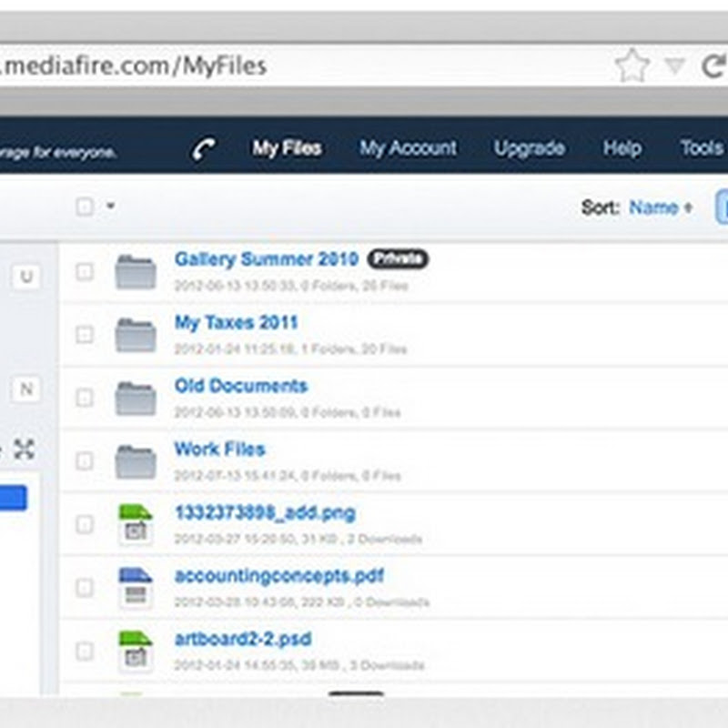Check the My Taxes 2011 checkbox

point(85,335)
